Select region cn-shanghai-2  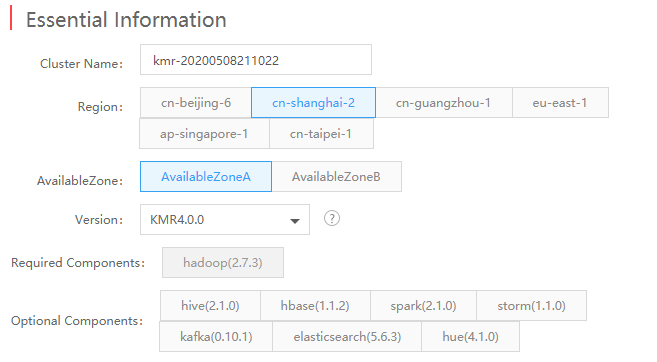(313, 103)
